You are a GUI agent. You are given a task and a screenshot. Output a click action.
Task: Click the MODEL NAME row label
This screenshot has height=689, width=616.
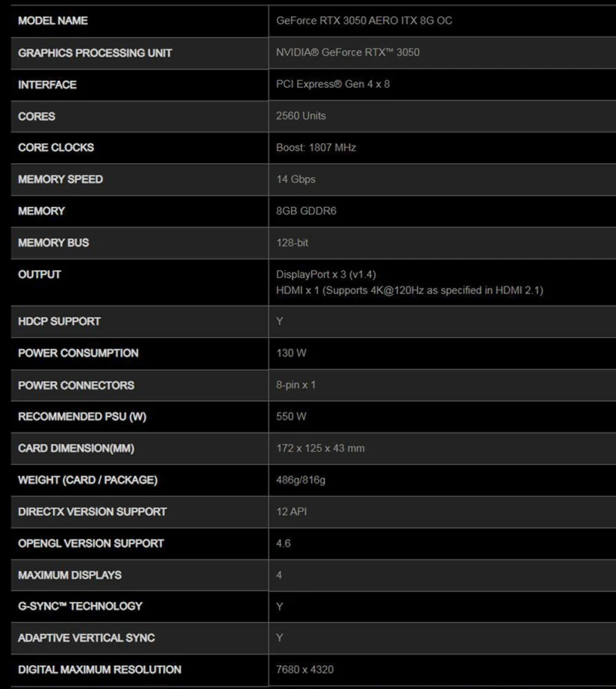(x=52, y=21)
